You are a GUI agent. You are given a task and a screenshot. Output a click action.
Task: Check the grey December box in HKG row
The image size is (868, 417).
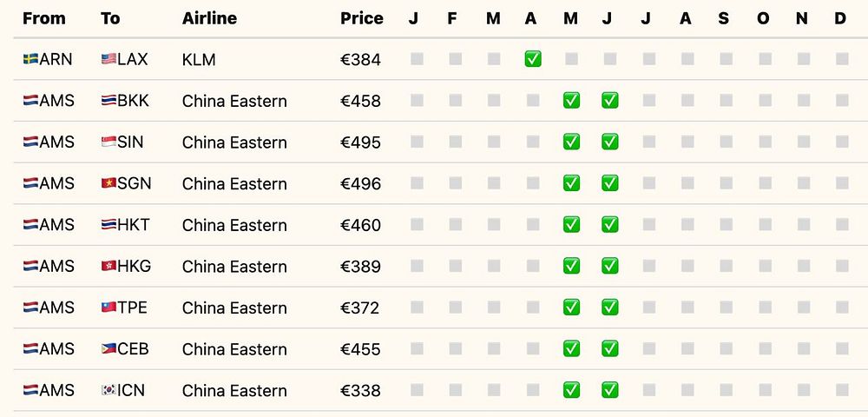(842, 266)
